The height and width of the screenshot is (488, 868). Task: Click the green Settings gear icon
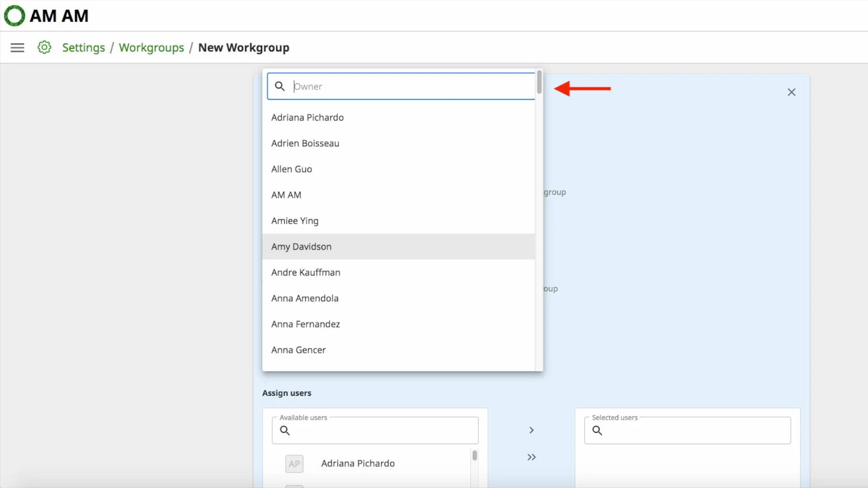(44, 47)
